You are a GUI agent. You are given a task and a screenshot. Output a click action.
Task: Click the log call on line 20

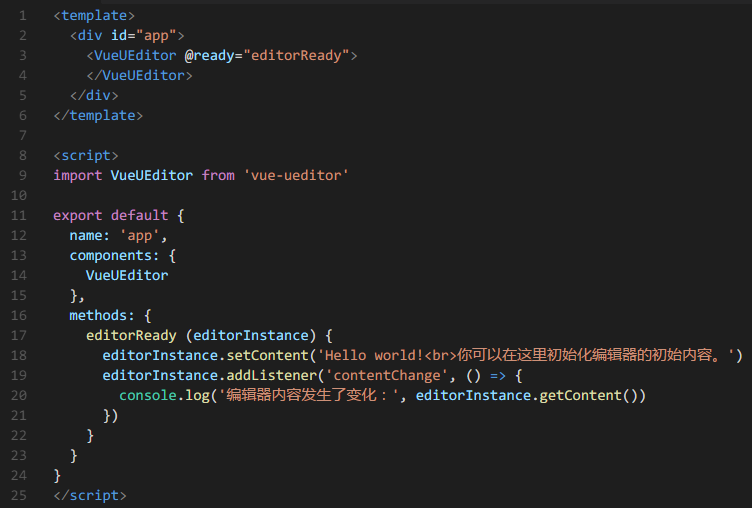pos(198,396)
